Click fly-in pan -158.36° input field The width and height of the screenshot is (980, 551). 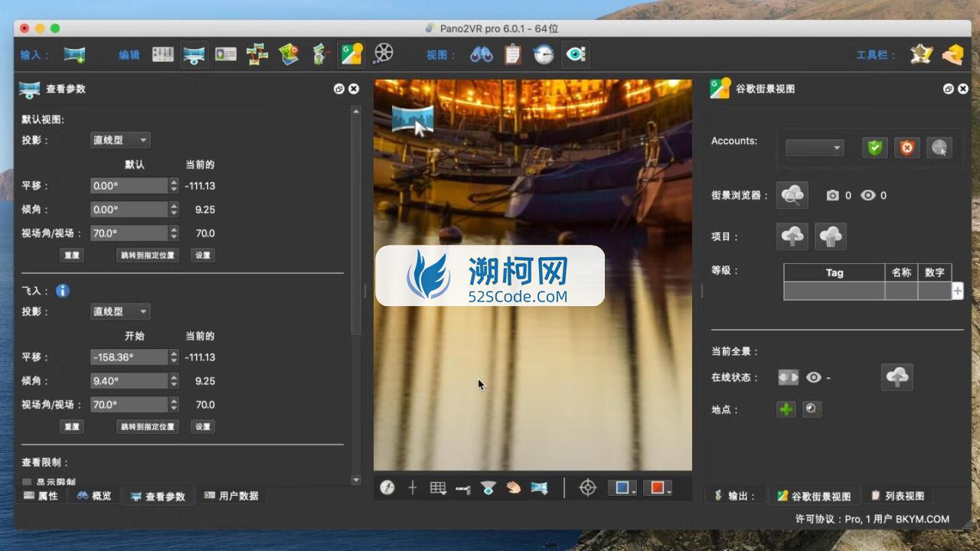pos(129,357)
